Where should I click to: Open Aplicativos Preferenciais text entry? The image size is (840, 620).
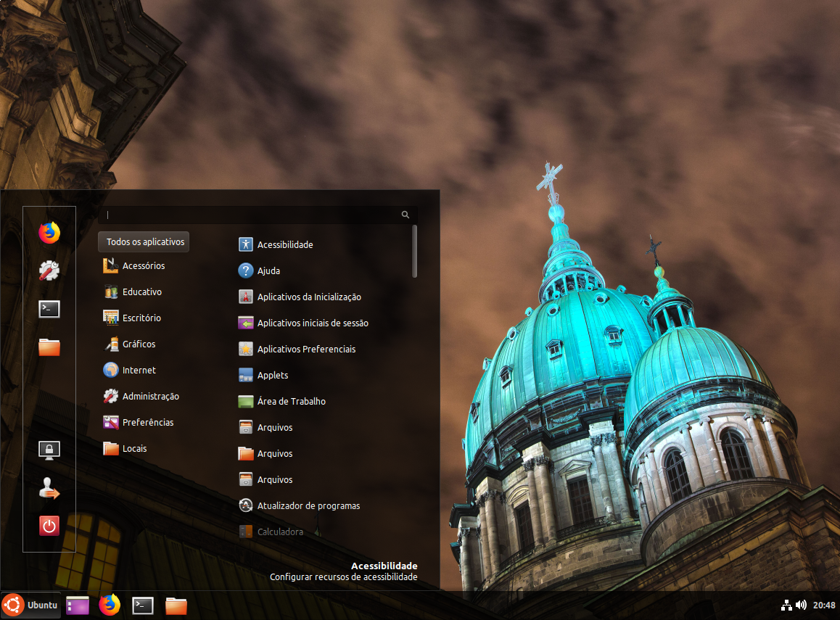[x=306, y=349]
